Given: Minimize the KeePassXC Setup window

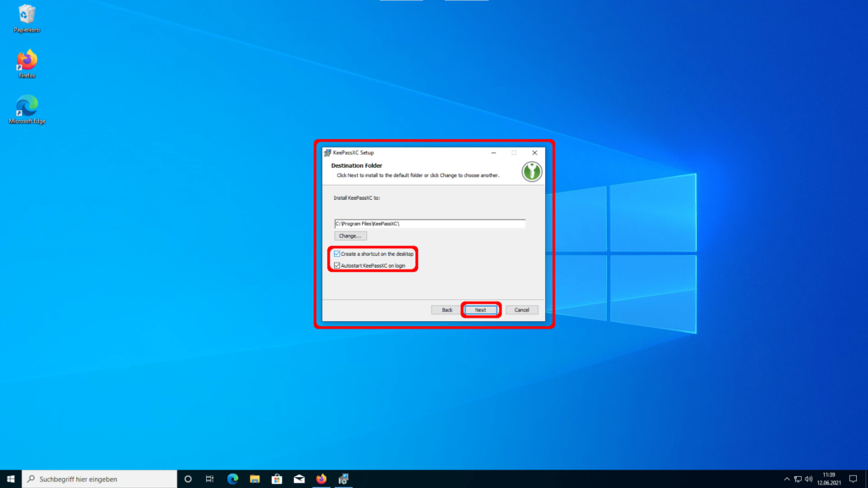Looking at the screenshot, I should (x=494, y=152).
